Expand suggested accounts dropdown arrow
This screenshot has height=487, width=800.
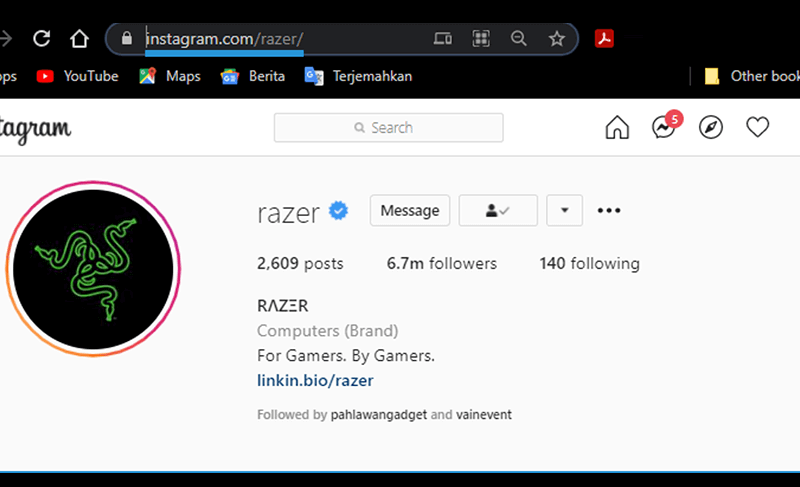(564, 210)
